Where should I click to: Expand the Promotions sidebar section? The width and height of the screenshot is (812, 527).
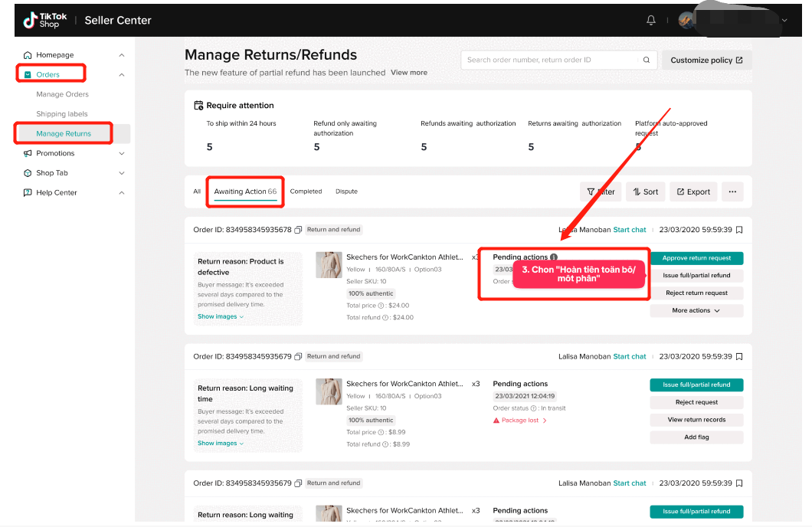click(x=55, y=153)
